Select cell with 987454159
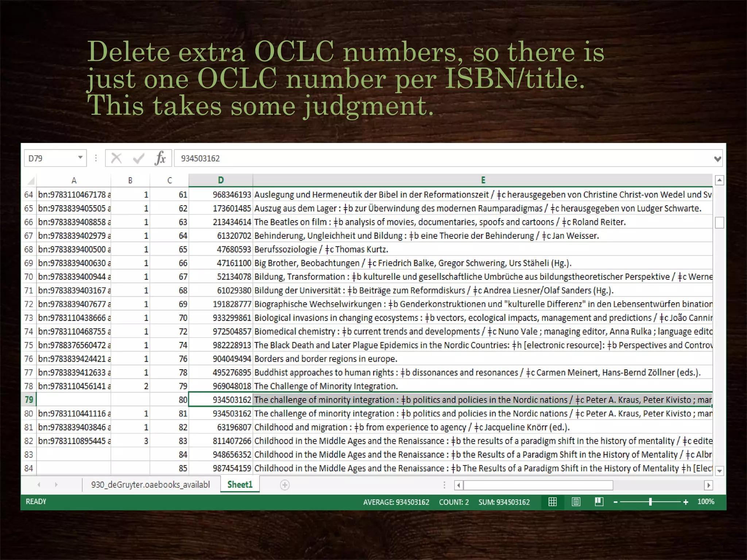747x560 pixels. (221, 468)
